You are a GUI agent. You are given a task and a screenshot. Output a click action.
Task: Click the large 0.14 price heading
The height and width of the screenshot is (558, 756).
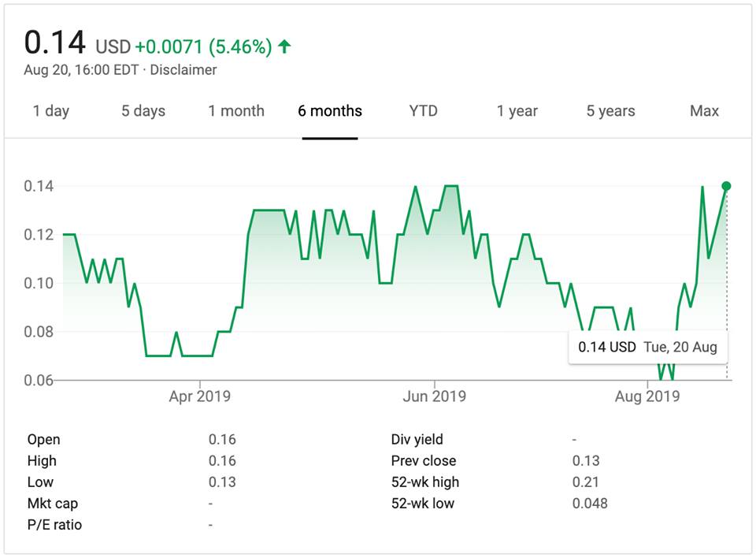(x=54, y=43)
